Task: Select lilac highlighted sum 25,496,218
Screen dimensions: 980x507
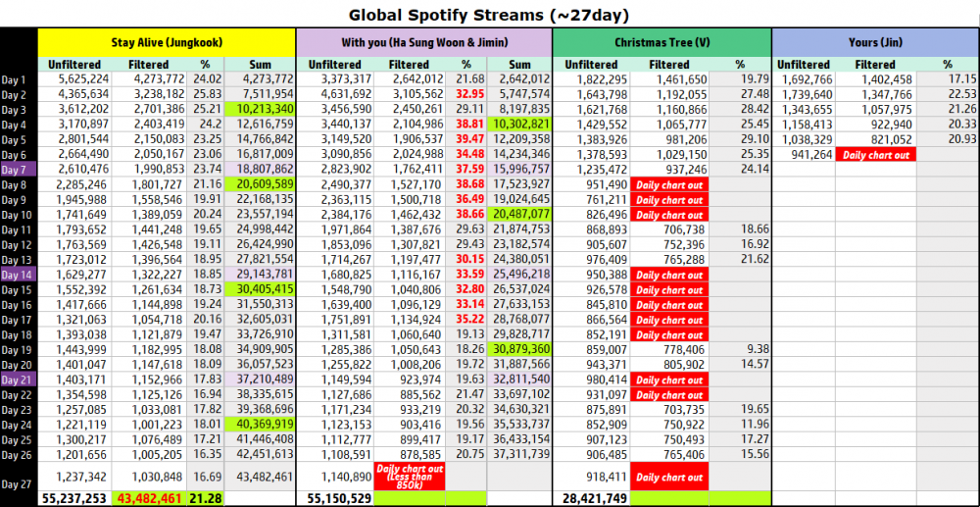Action: click(x=520, y=275)
